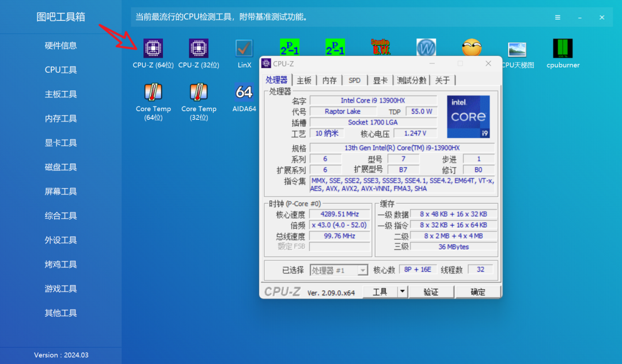Click the Version : 2024.03 label
Viewport: 622px width, 364px height.
pyautogui.click(x=61, y=355)
